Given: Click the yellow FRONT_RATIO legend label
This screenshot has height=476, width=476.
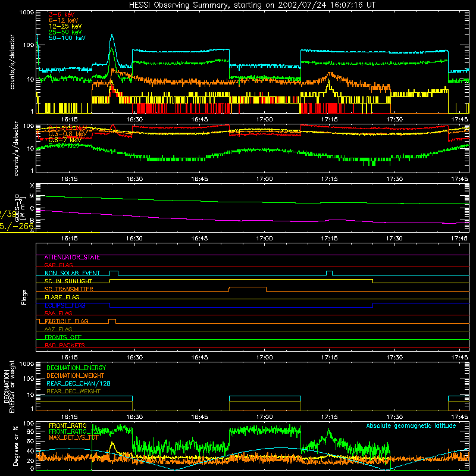Looking at the screenshot, I should click(68, 425).
